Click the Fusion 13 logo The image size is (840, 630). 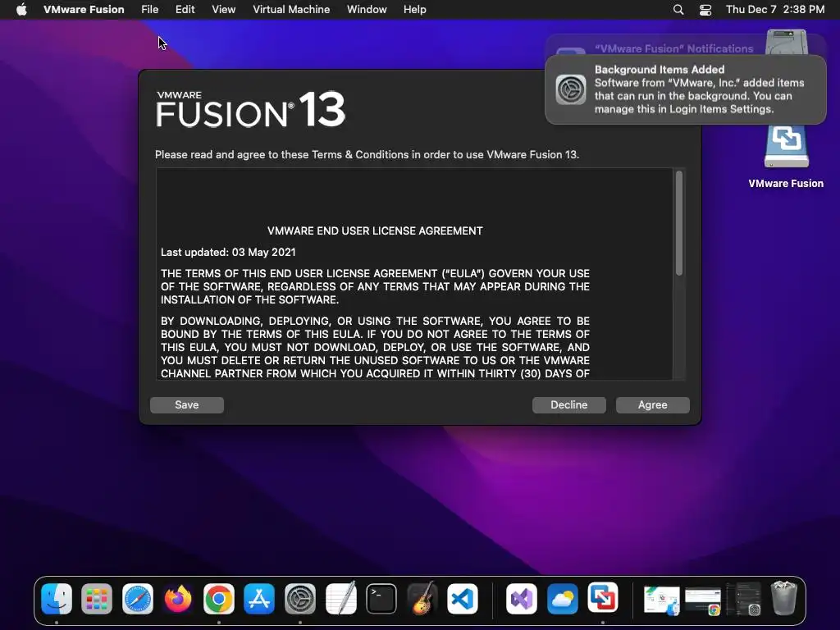[251, 109]
